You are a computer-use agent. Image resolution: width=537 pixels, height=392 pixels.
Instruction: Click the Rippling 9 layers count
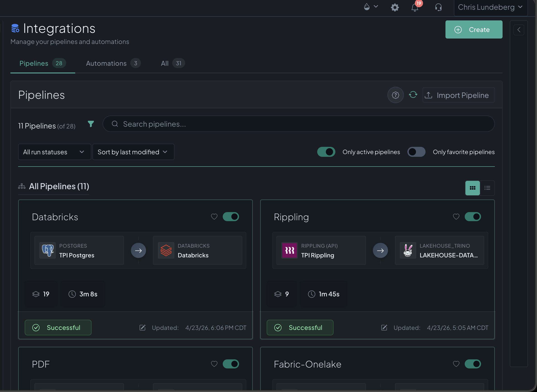282,294
